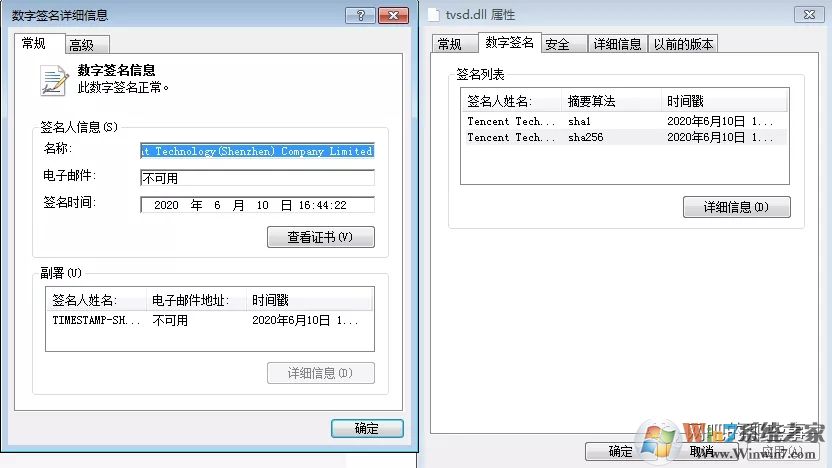This screenshot has width=832, height=468.
Task: Select the 数字签名 tab
Action: point(509,42)
